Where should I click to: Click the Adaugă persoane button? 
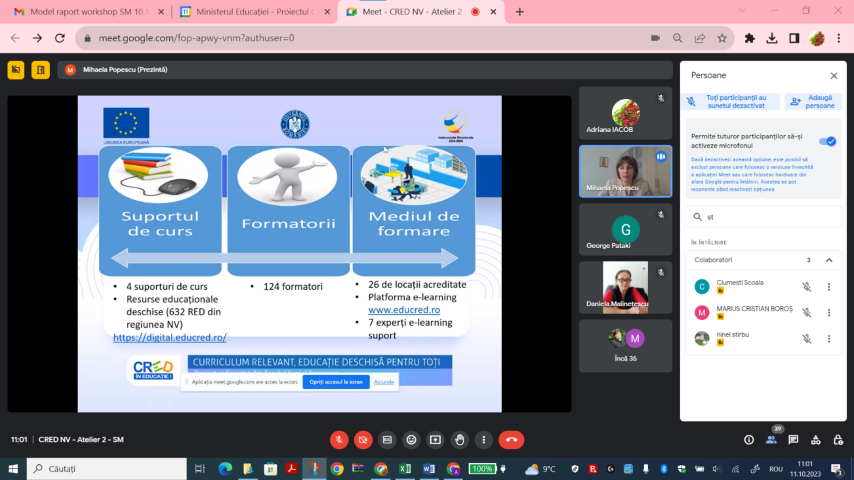813,101
